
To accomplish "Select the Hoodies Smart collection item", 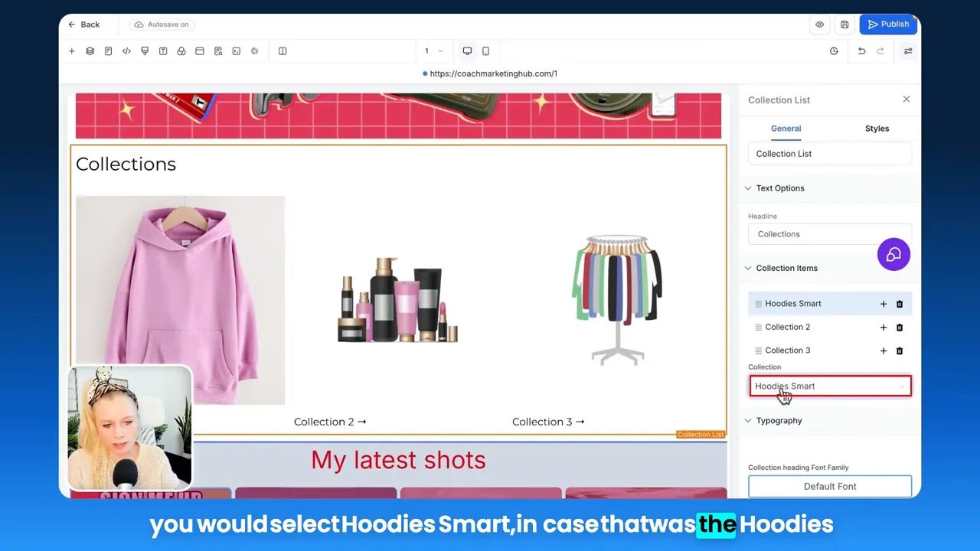I will click(830, 304).
